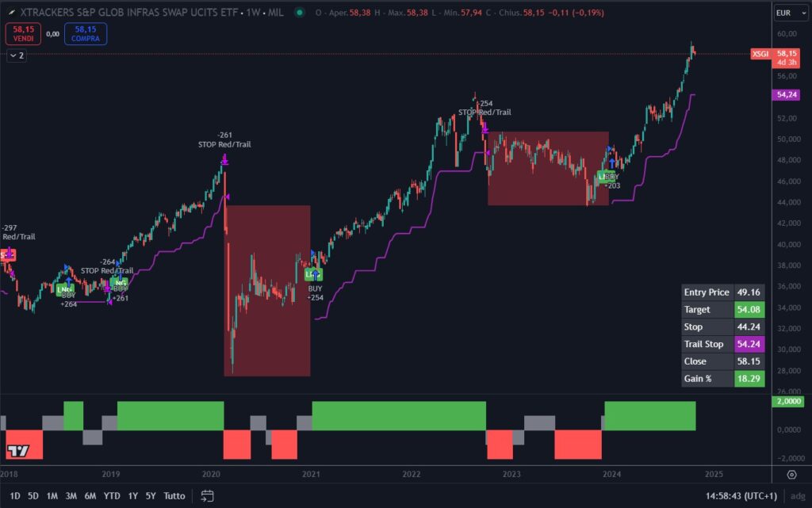The image size is (812, 508).
Task: Open chart settings gear on price scale
Action: tap(791, 475)
